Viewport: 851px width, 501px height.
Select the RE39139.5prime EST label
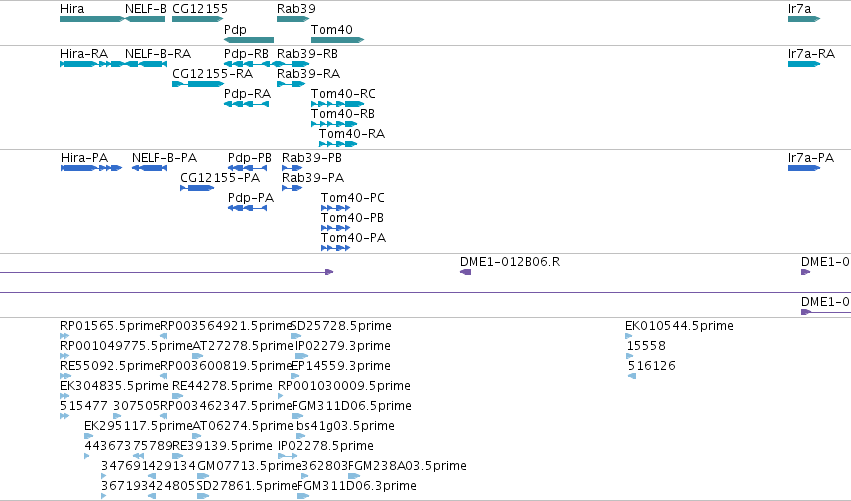222,446
